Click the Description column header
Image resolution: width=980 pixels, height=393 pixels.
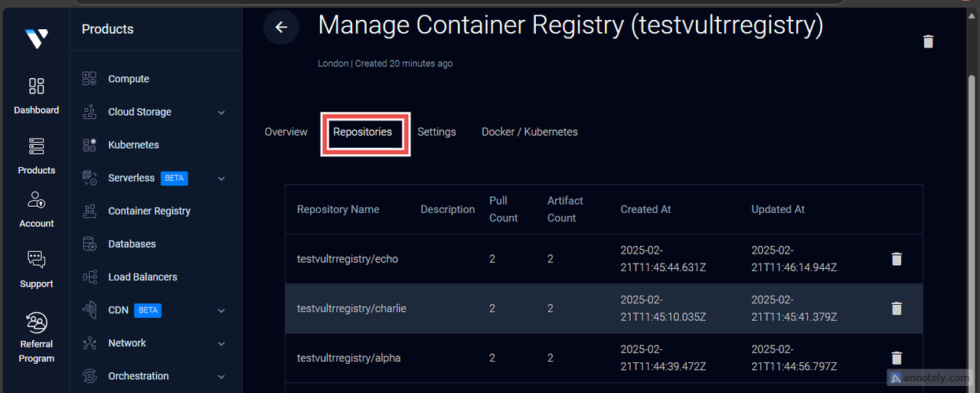coord(448,209)
